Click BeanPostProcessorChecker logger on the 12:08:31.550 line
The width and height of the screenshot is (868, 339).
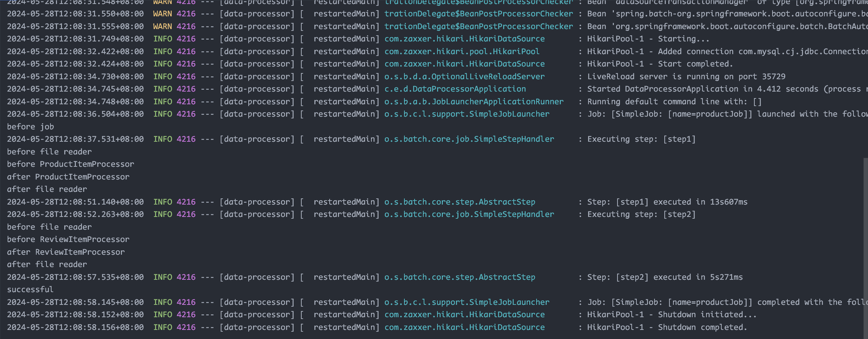click(478, 14)
